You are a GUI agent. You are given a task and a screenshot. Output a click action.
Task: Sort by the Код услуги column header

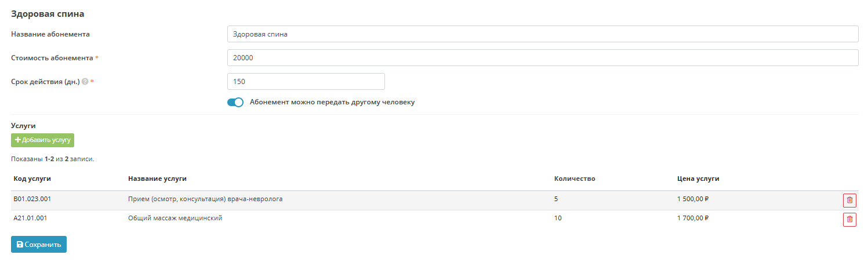(x=32, y=179)
